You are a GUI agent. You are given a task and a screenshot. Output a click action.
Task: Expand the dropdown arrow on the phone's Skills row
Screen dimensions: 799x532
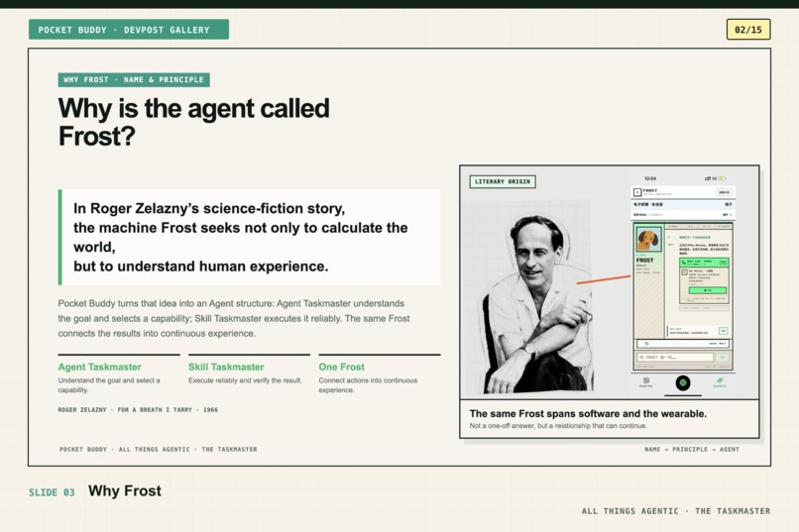(731, 215)
